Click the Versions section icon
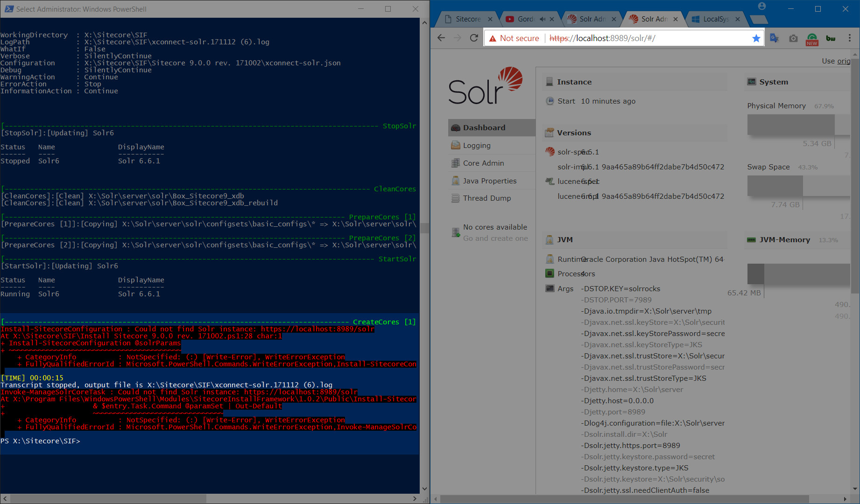 [550, 133]
